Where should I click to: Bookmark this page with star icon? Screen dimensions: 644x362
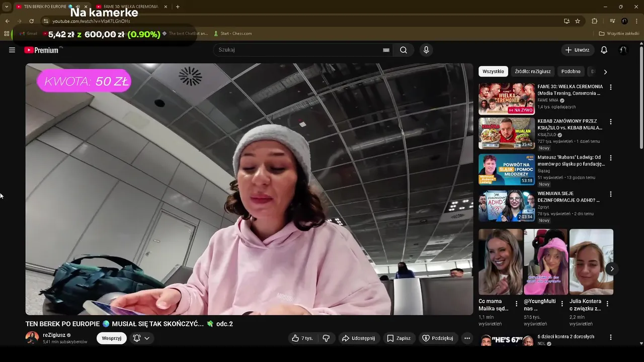point(578,21)
